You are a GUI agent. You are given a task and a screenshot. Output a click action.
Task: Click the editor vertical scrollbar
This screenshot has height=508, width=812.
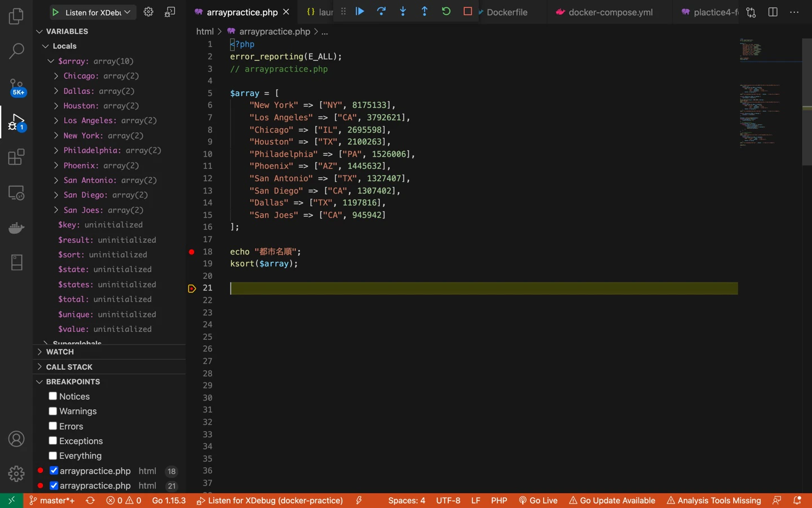pos(807,102)
